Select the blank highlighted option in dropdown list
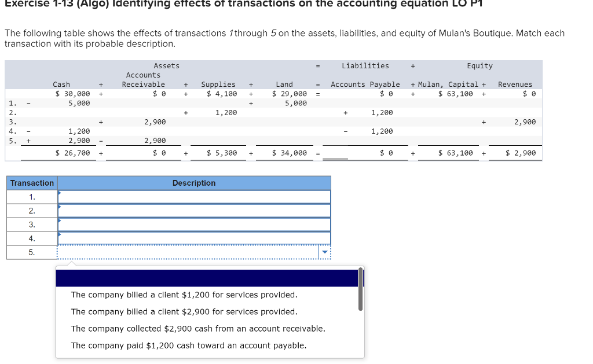 pyautogui.click(x=207, y=278)
